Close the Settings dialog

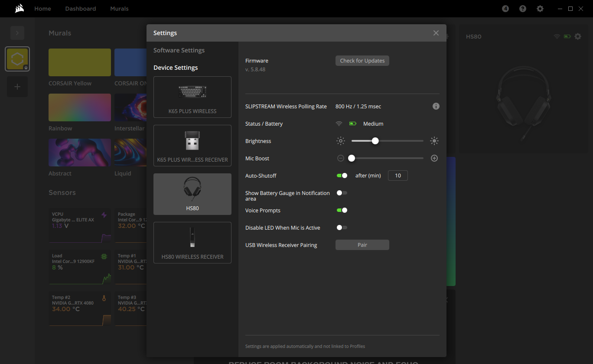click(436, 33)
